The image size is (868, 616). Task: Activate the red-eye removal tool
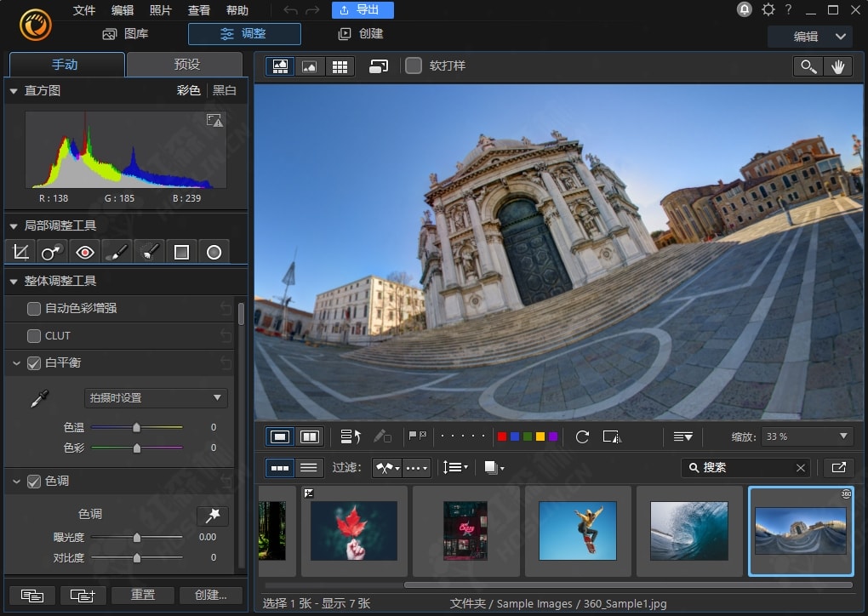[84, 252]
